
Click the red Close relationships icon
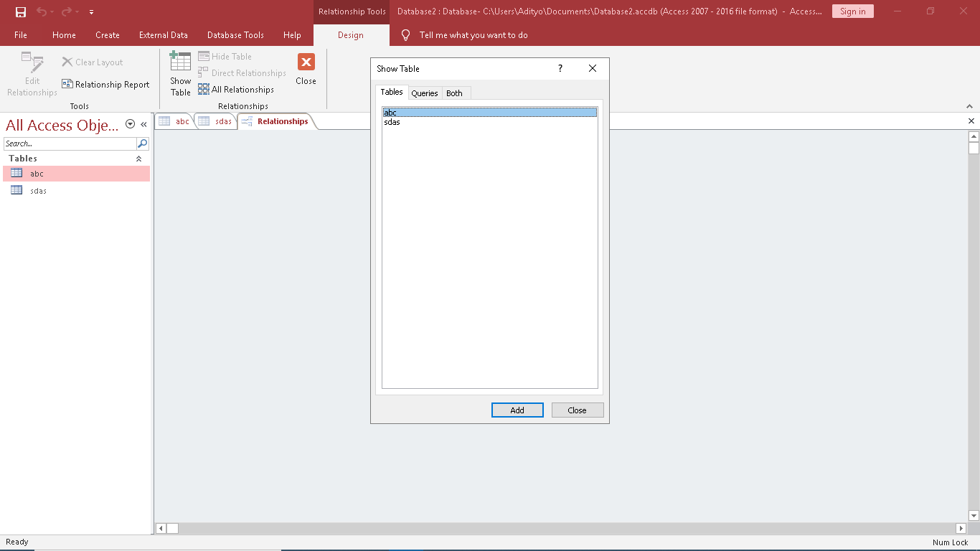[306, 62]
